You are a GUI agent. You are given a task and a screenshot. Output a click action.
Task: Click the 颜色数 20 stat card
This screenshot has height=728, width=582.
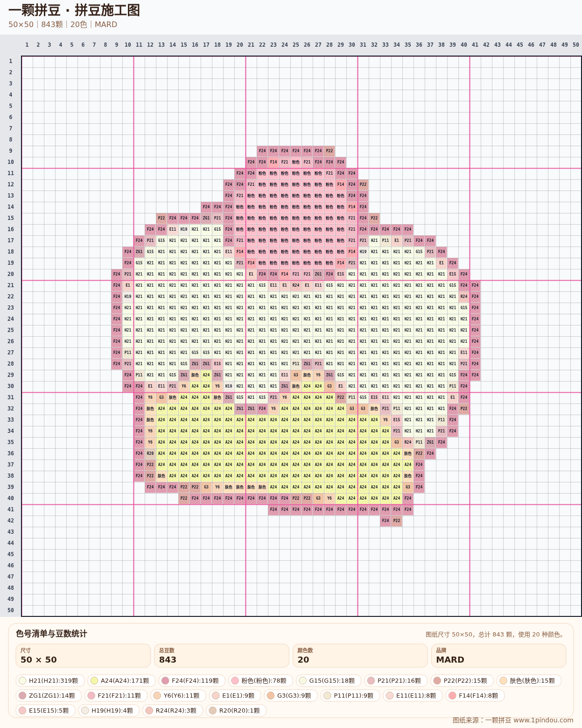coord(360,656)
